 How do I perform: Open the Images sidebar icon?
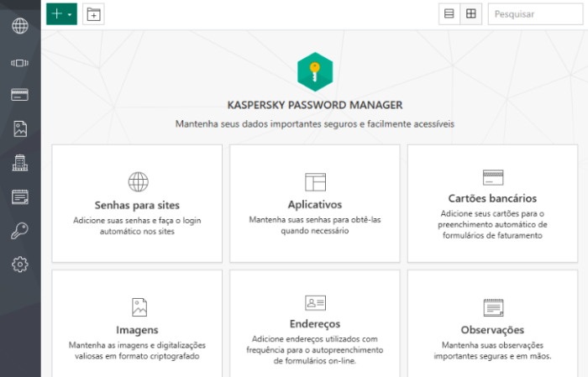point(20,128)
